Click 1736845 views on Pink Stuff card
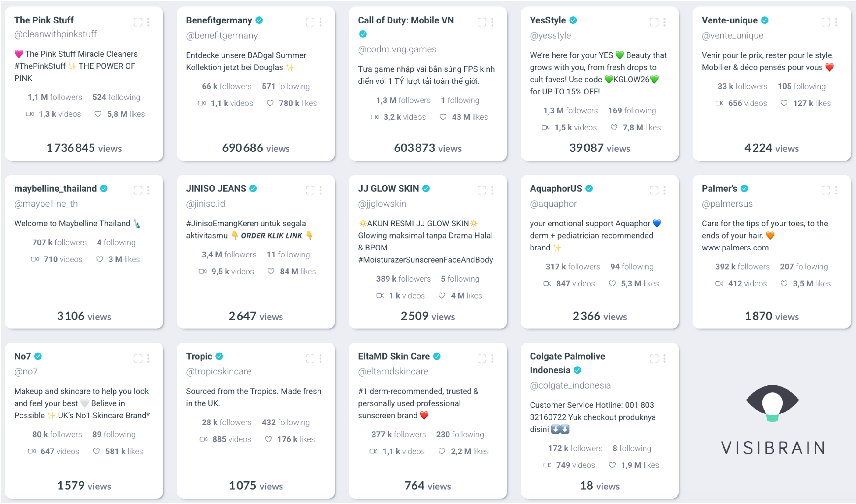The image size is (856, 504). pyautogui.click(x=84, y=148)
